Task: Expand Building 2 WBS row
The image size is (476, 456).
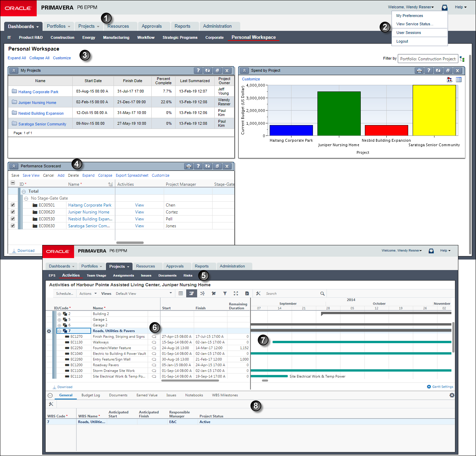Action: point(59,314)
